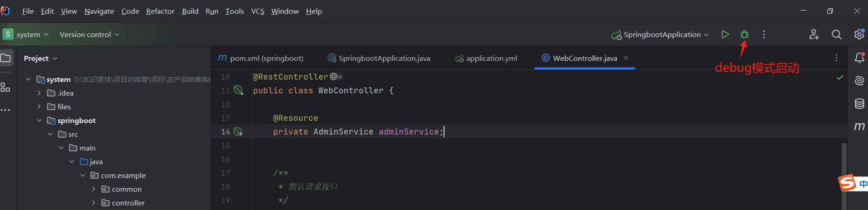Open the Structure tool window icon
Viewport: 868px width, 210px height.
point(5,87)
